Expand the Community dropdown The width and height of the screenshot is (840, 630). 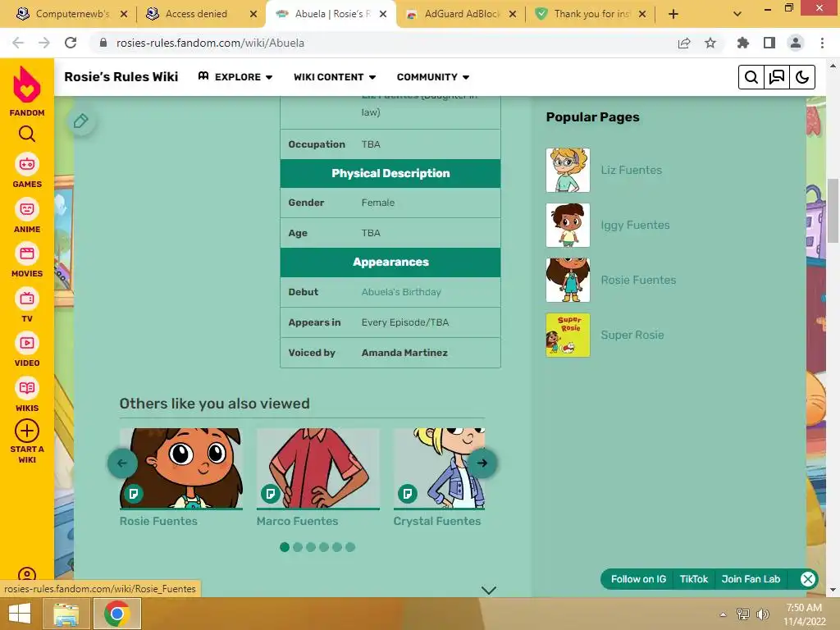433,77
